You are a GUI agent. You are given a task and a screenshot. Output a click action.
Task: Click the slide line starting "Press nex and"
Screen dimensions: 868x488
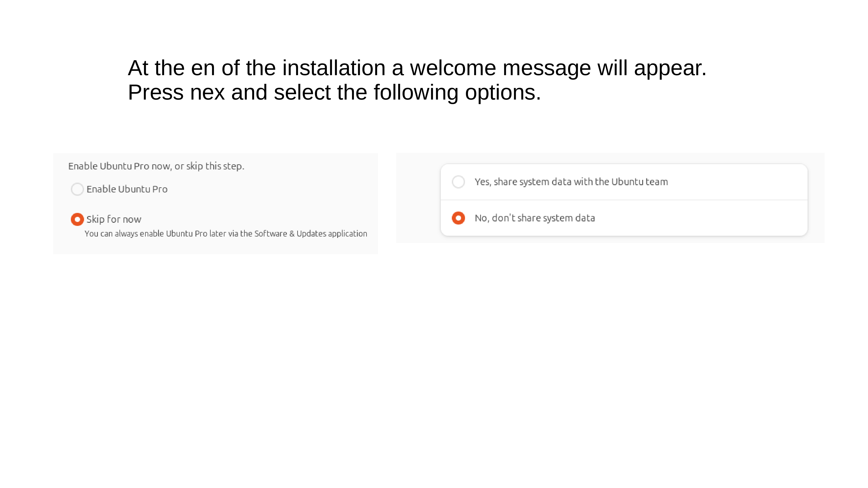(x=334, y=92)
